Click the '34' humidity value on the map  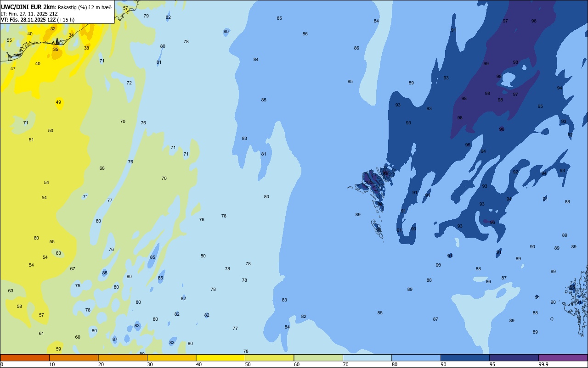tap(71, 35)
